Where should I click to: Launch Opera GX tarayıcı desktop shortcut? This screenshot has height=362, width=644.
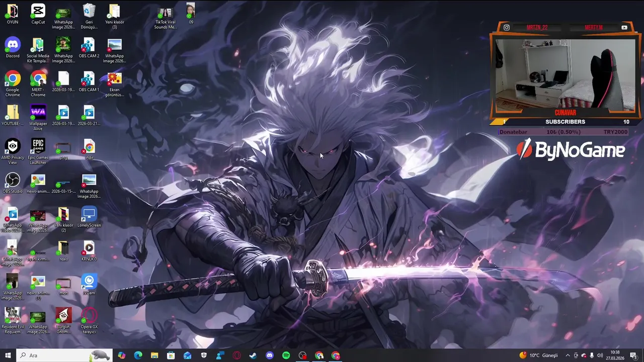[89, 321]
